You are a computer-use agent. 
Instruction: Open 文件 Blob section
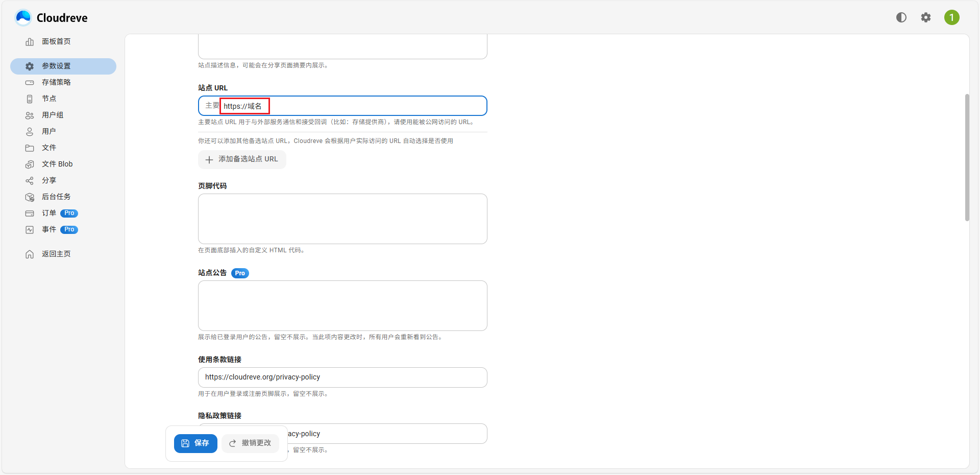pos(57,164)
